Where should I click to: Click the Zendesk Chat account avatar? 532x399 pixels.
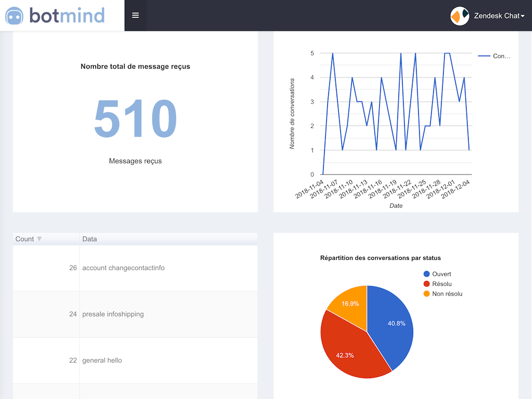(460, 16)
